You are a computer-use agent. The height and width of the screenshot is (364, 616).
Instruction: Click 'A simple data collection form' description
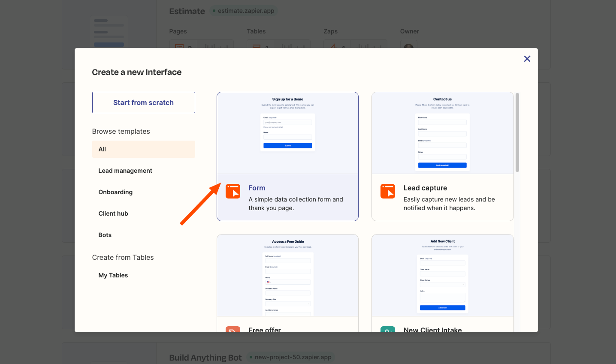(296, 204)
